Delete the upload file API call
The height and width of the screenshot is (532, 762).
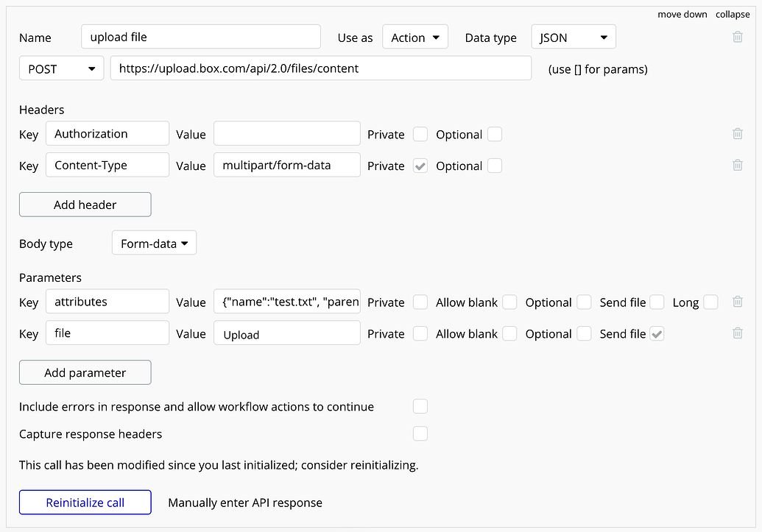[738, 37]
